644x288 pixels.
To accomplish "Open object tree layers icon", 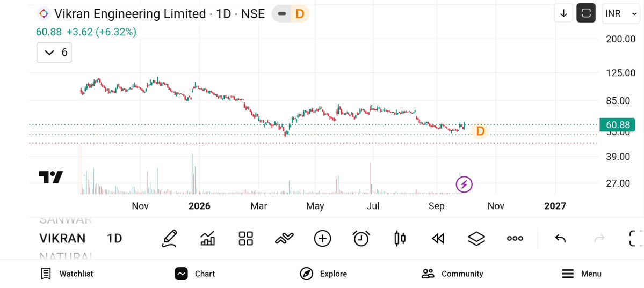I will 476,238.
